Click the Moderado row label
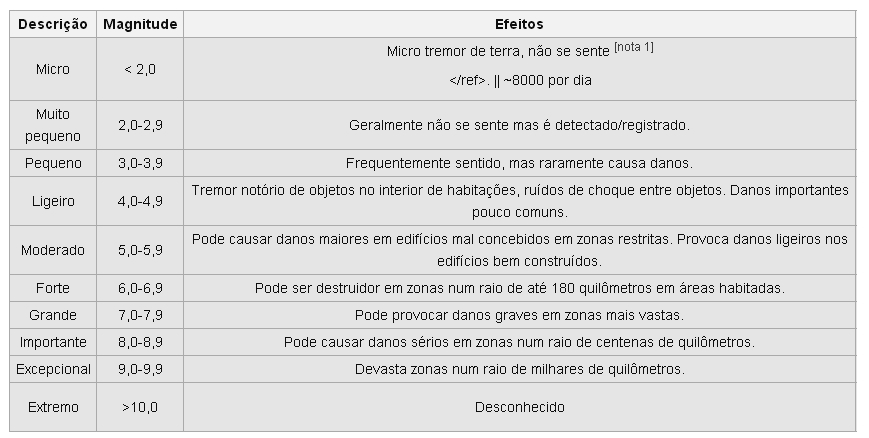The width and height of the screenshot is (869, 438). [53, 250]
